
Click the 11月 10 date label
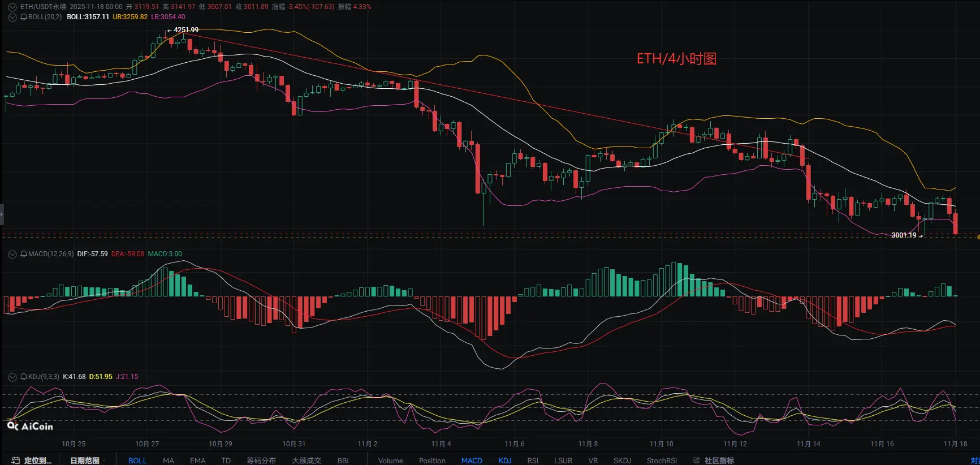(x=662, y=444)
